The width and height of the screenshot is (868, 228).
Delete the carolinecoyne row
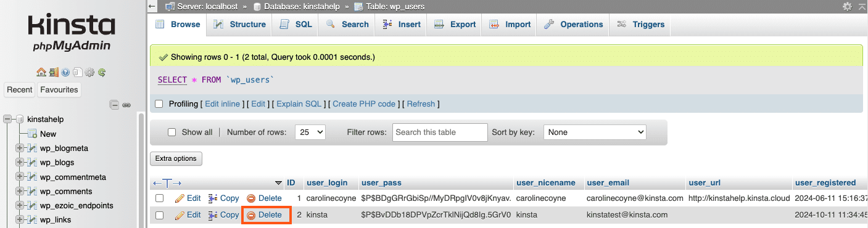tap(264, 198)
